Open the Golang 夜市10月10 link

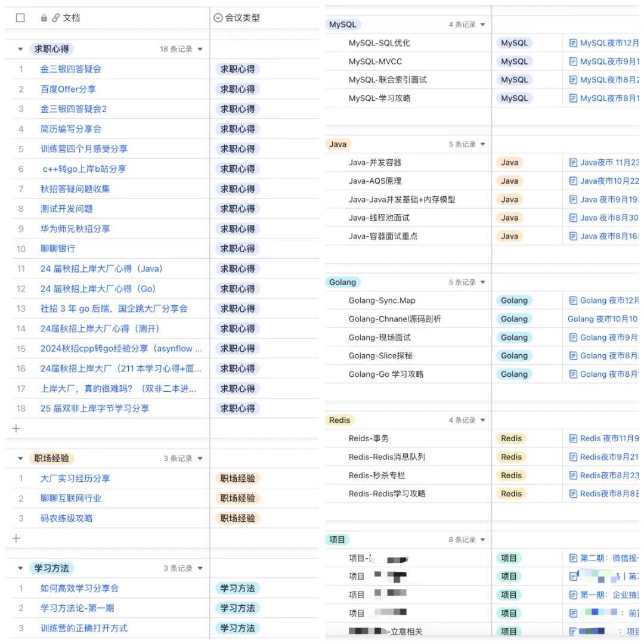coord(602,319)
